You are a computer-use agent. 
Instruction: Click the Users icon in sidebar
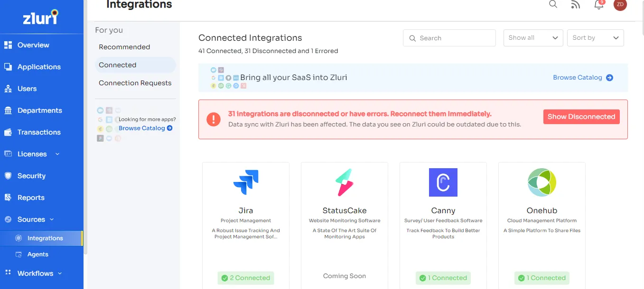(x=8, y=89)
